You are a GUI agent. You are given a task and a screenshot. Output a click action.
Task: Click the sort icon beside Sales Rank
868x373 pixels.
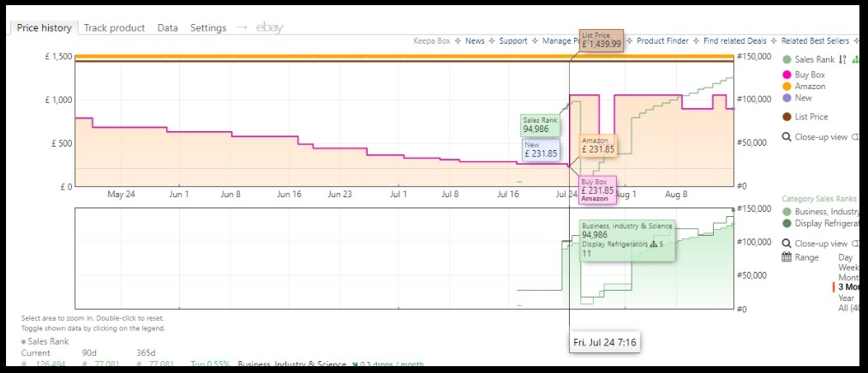pos(842,60)
